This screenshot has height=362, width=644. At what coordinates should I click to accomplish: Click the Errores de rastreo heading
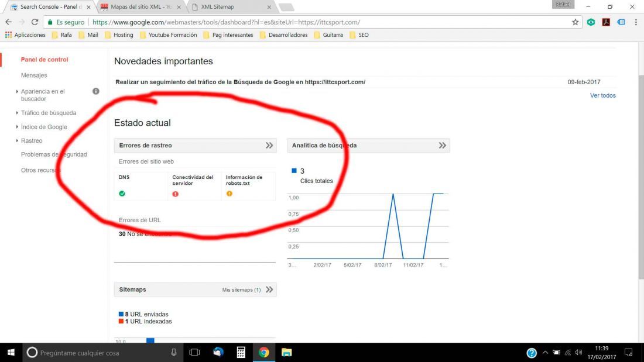pos(145,145)
